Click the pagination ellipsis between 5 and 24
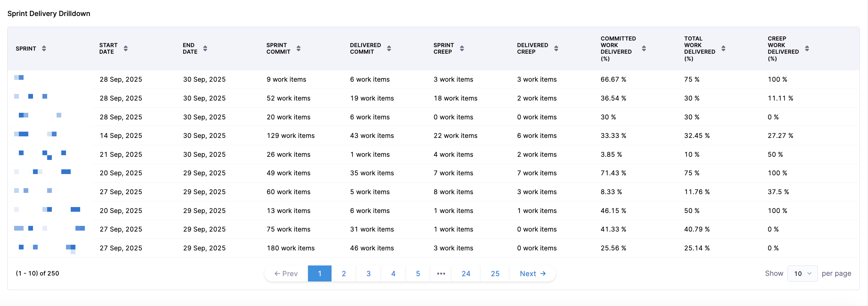The width and height of the screenshot is (868, 306). click(441, 273)
